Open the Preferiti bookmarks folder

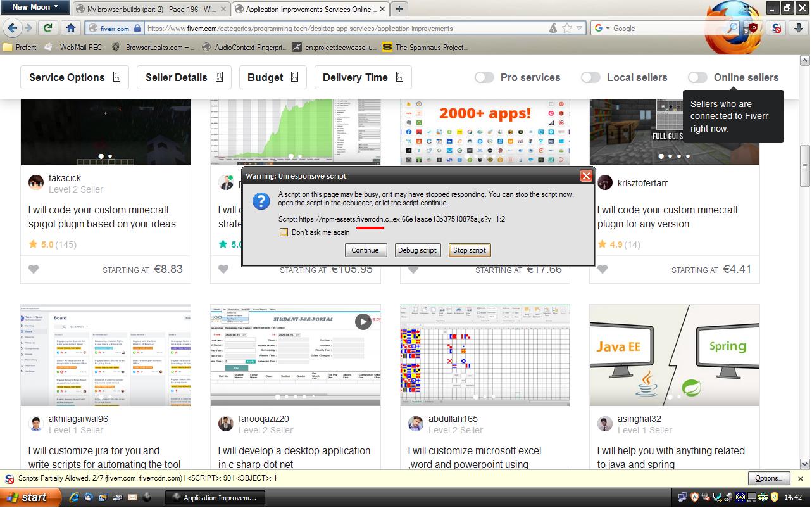[20, 47]
